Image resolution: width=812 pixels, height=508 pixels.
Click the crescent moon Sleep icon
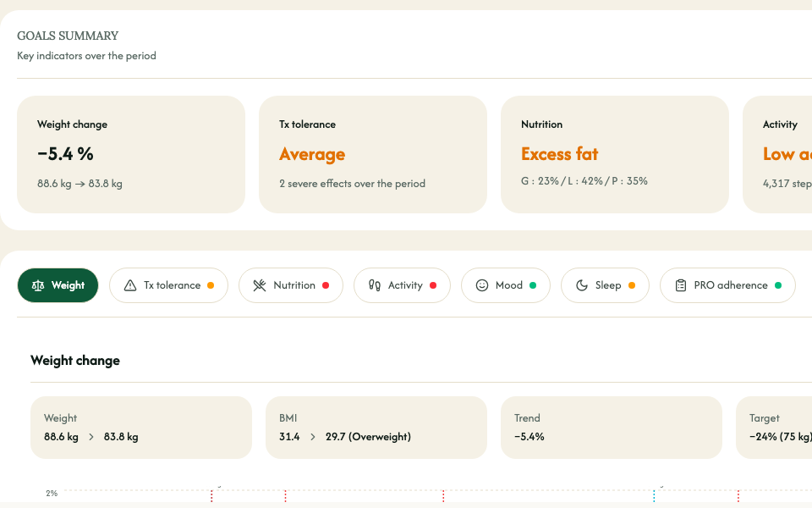582,285
